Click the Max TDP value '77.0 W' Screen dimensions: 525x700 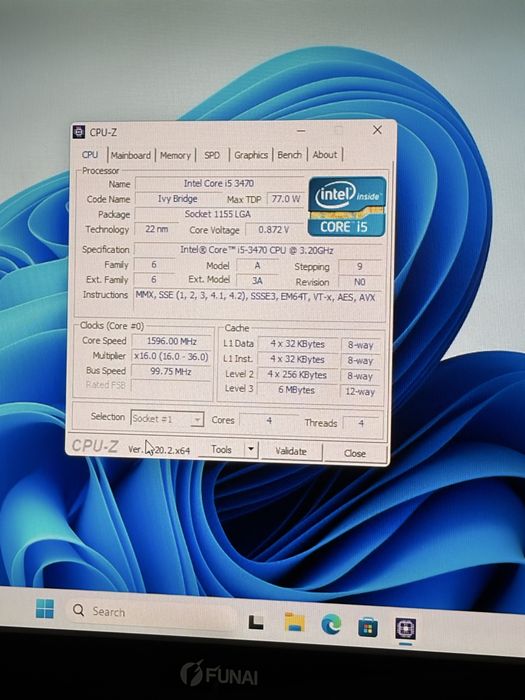pyautogui.click(x=286, y=199)
